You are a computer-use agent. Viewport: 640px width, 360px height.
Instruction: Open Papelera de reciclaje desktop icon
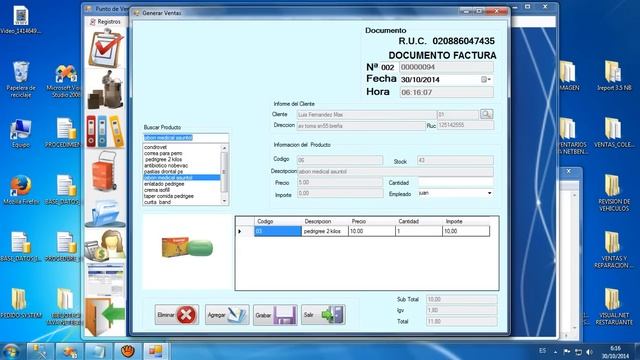21,79
